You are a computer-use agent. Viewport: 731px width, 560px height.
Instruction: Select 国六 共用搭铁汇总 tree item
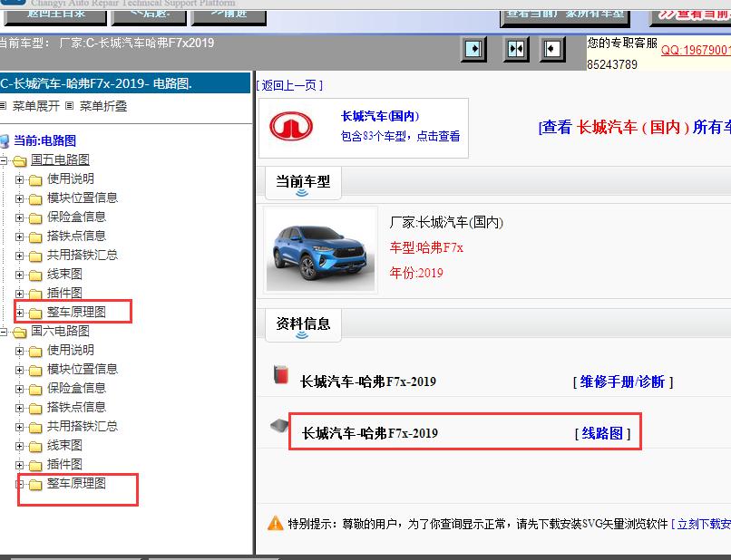tap(83, 426)
